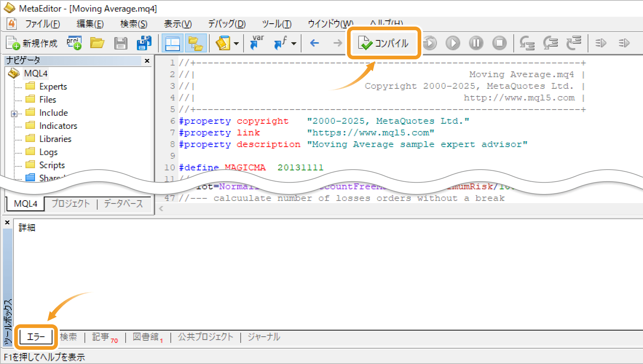Click the single floppy disk save icon
Screen dimensions: 643x364
point(121,43)
